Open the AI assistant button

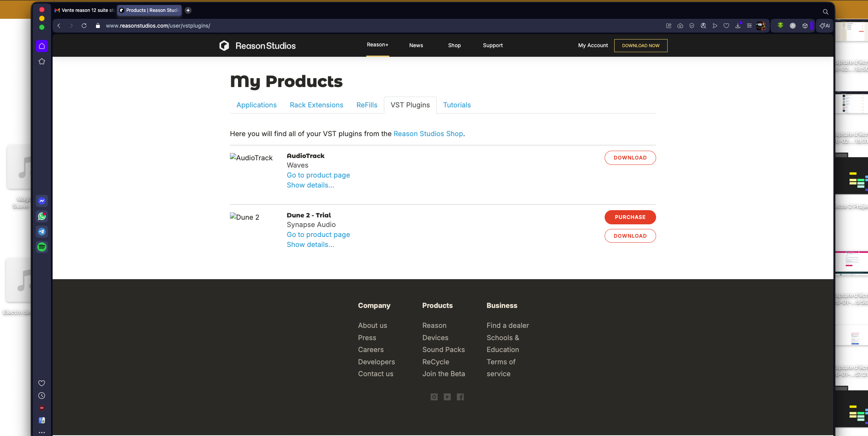825,26
